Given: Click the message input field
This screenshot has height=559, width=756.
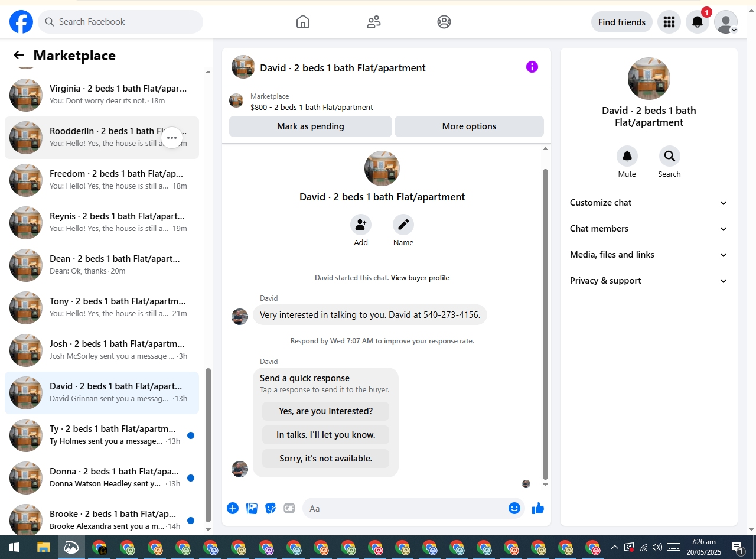Looking at the screenshot, I should pos(405,508).
